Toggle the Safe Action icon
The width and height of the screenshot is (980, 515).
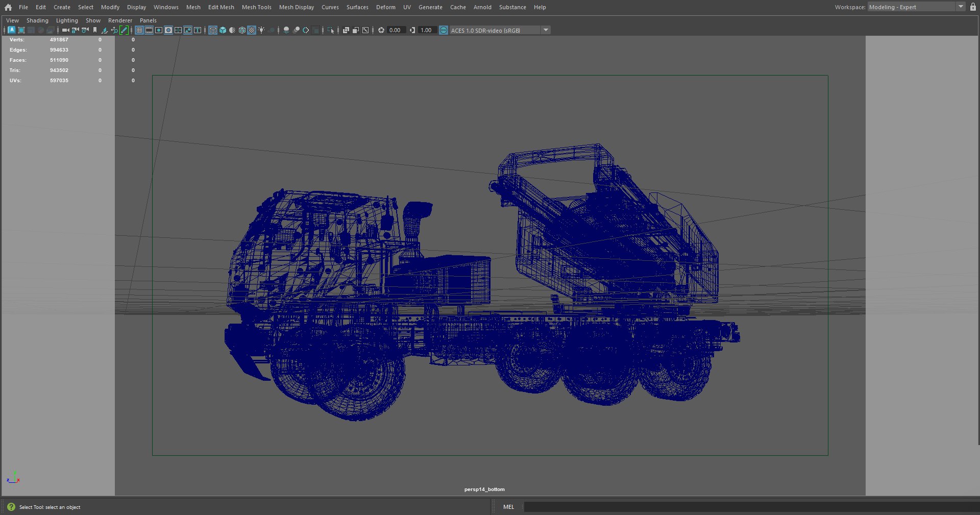point(187,30)
